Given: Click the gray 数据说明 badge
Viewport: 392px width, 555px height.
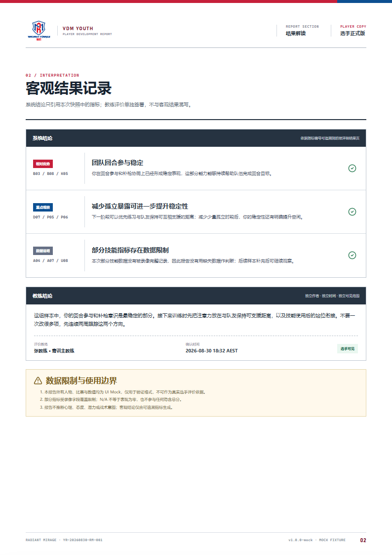Looking at the screenshot, I should click(43, 251).
